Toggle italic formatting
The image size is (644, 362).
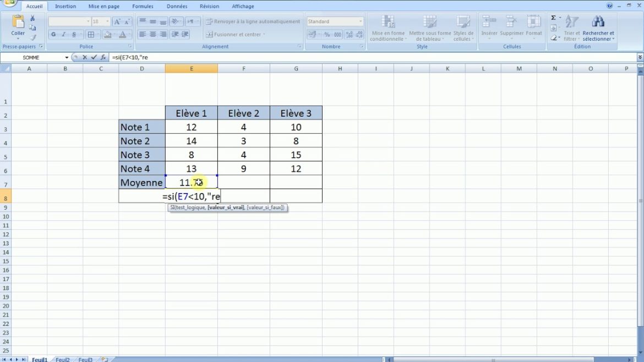(63, 34)
